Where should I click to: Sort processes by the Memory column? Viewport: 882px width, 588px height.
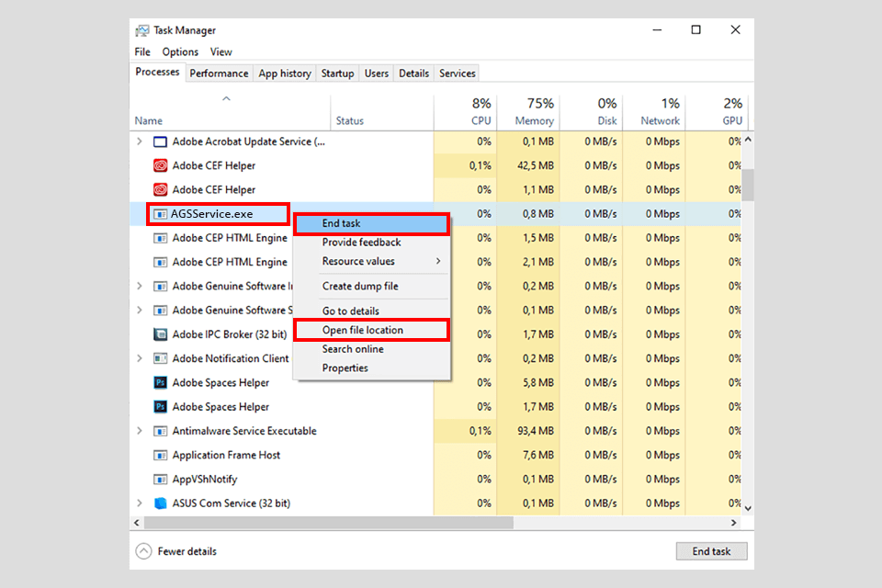[x=528, y=112]
